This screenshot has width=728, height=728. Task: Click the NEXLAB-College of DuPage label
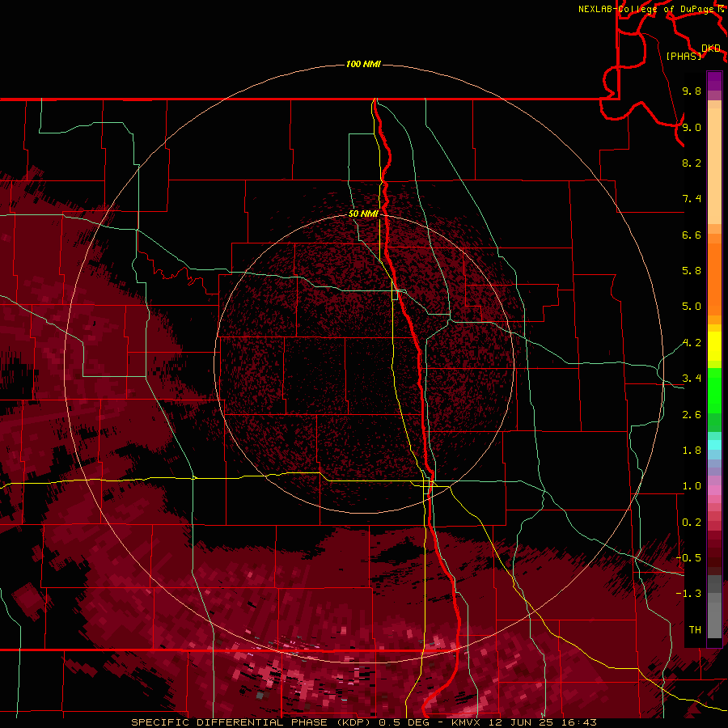point(647,9)
